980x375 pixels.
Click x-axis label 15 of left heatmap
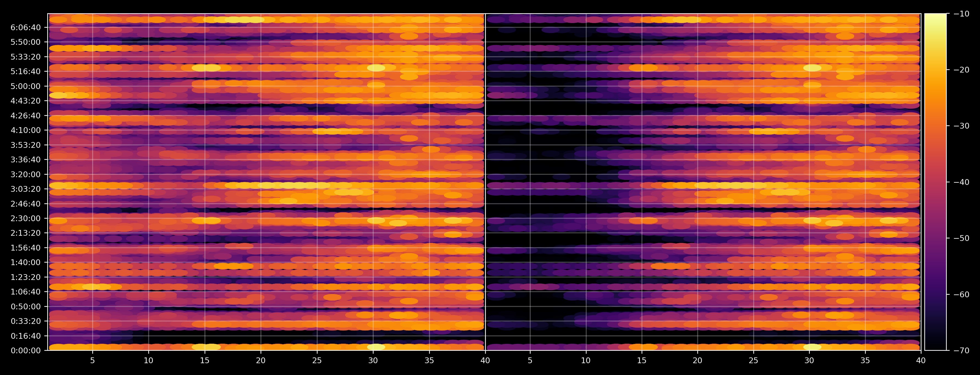pos(205,360)
